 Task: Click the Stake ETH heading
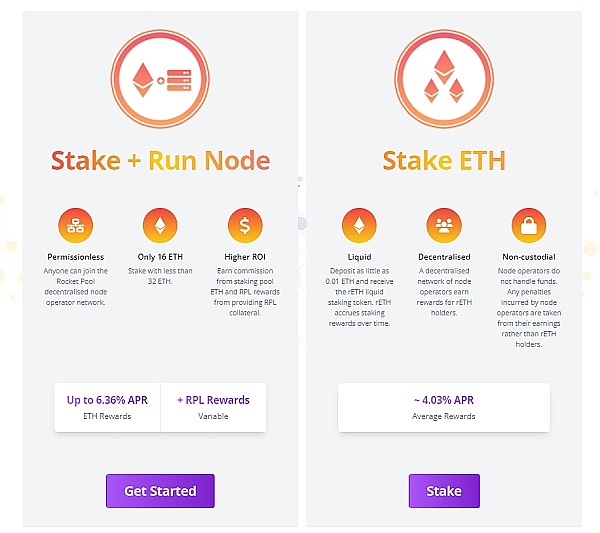coord(443,160)
